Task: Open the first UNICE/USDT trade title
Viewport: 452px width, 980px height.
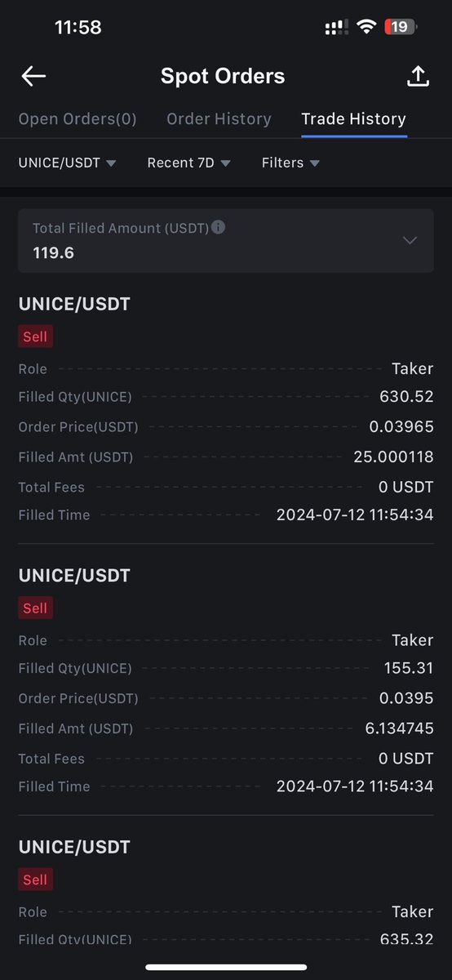Action: click(x=74, y=304)
